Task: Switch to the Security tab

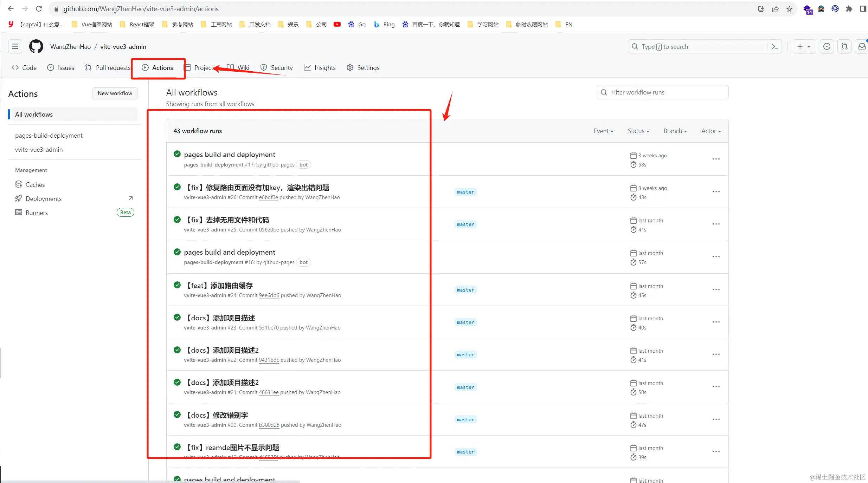Action: pyautogui.click(x=276, y=67)
